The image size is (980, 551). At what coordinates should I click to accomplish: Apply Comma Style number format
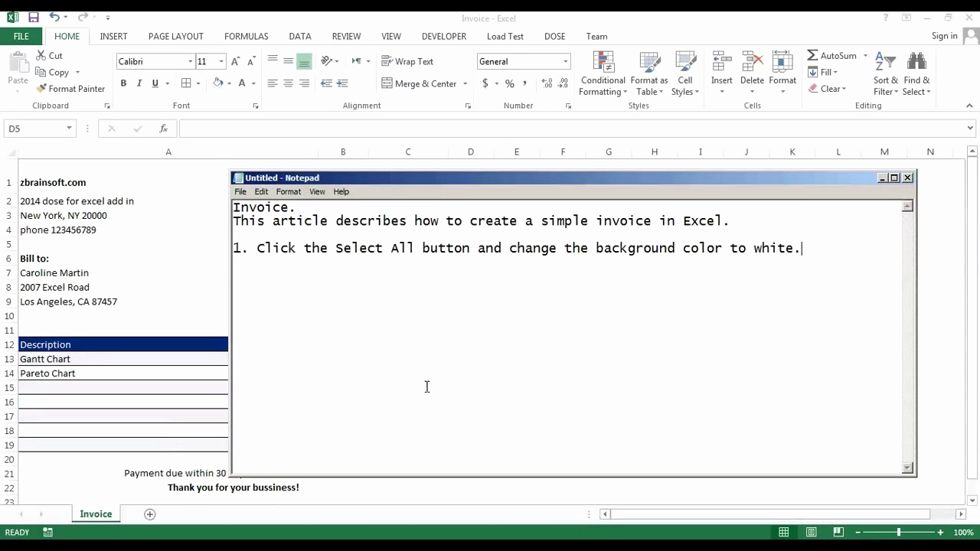tap(525, 83)
